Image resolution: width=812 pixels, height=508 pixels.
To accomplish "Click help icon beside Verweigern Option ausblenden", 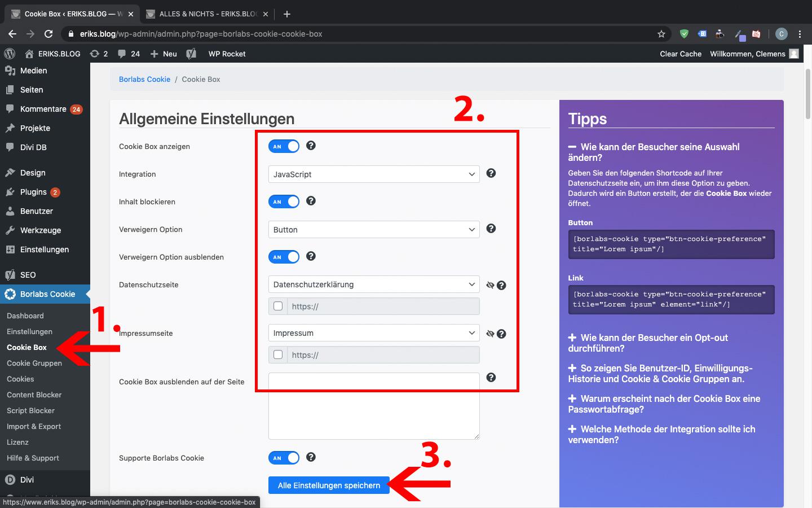I will pos(311,256).
